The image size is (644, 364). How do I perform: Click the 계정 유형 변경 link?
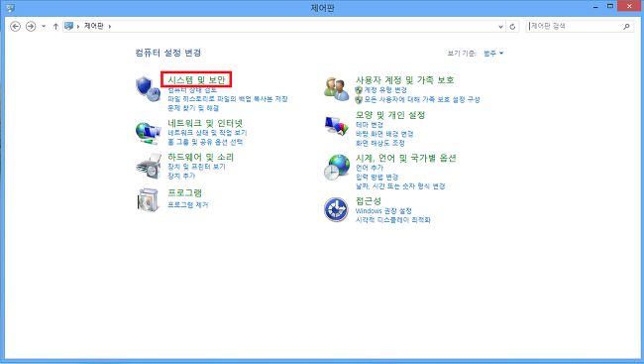coord(385,89)
